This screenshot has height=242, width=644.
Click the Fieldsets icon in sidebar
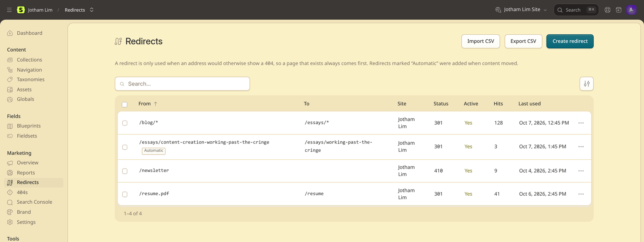(x=10, y=136)
